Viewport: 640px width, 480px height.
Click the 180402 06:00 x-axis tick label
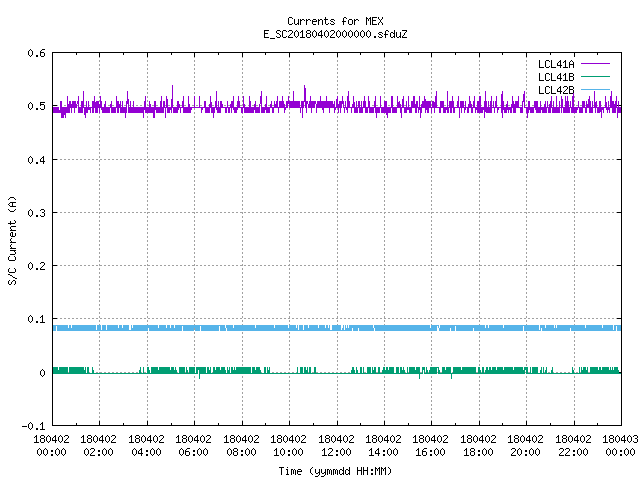coord(193,446)
